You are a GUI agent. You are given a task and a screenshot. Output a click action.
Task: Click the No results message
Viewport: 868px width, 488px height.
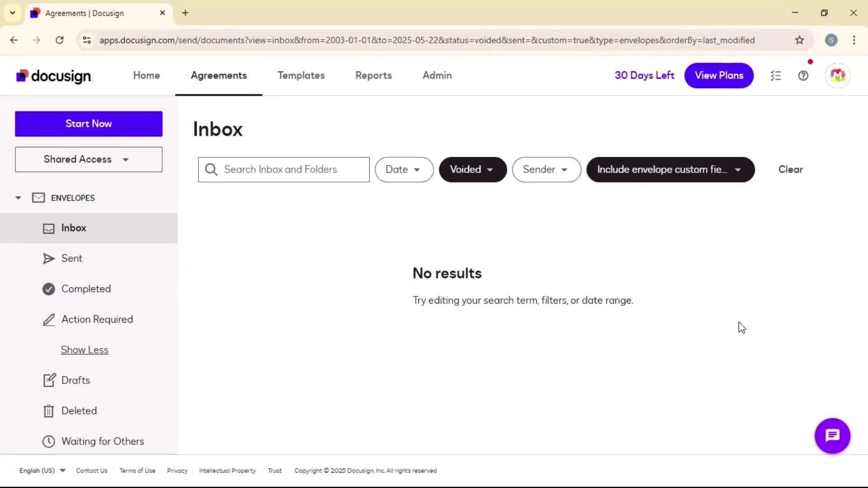[447, 273]
